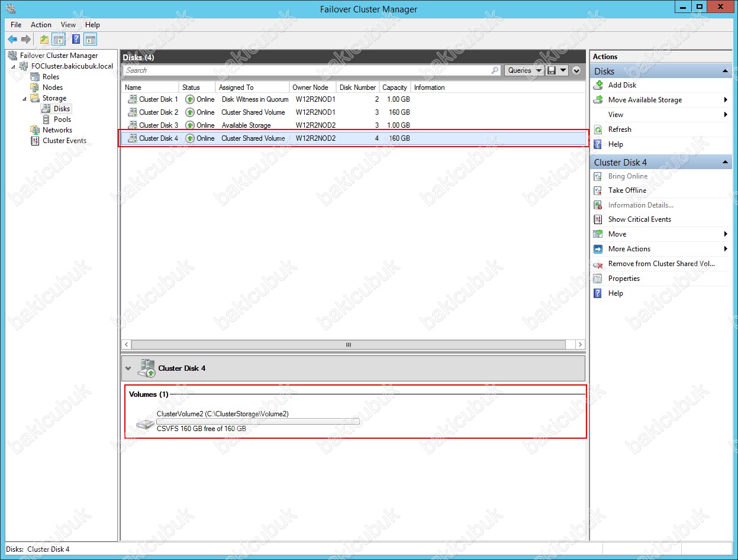Open Move Available Storage submenu arrow
The image size is (738, 560).
tap(726, 100)
